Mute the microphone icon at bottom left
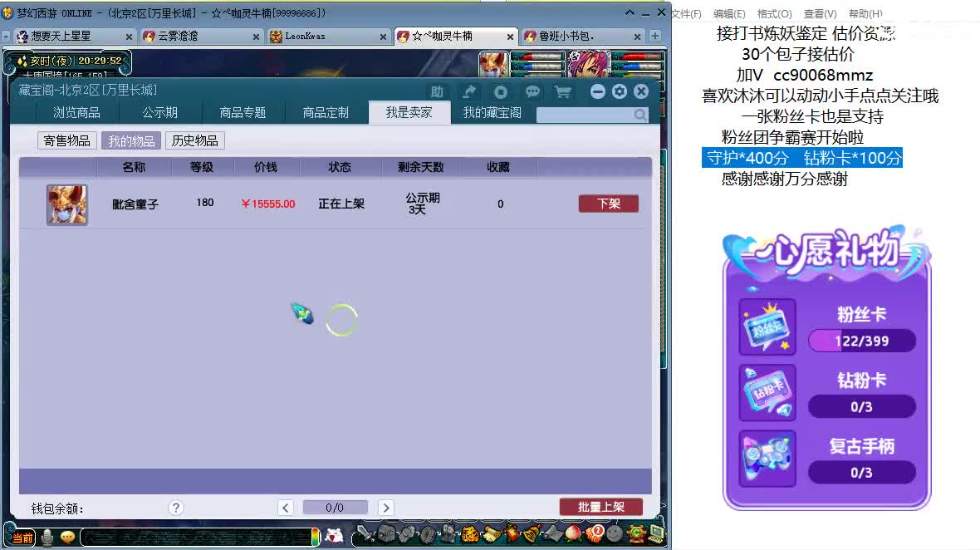 [x=47, y=537]
